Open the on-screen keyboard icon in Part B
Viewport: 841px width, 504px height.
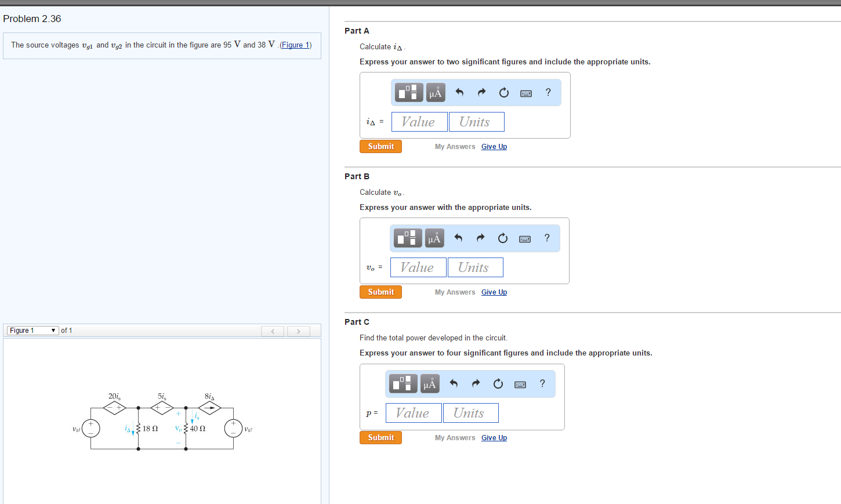pos(524,238)
